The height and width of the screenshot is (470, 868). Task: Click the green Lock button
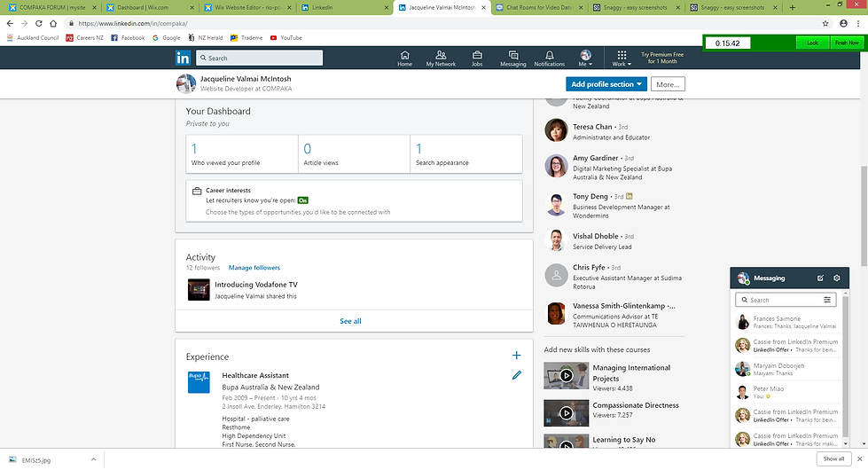[812, 43]
